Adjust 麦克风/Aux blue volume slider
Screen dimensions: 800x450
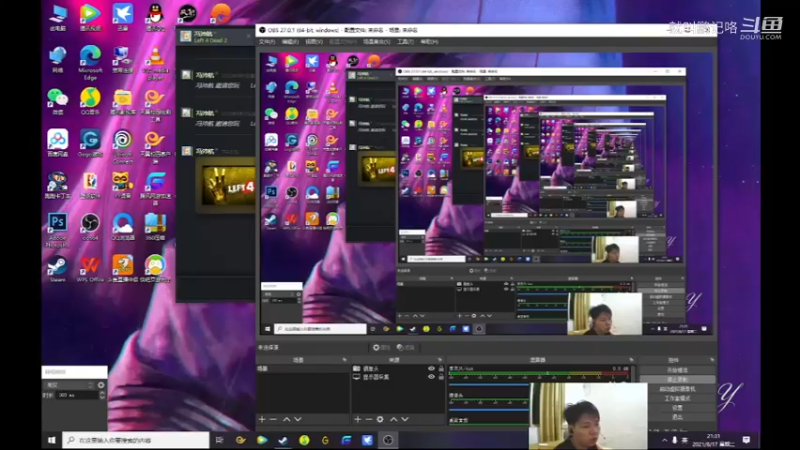click(489, 385)
